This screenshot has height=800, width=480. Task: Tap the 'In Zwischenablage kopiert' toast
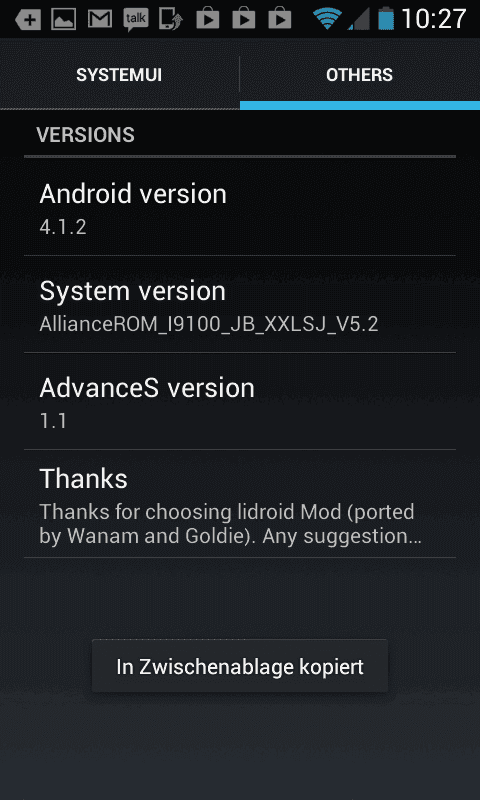[x=240, y=666]
